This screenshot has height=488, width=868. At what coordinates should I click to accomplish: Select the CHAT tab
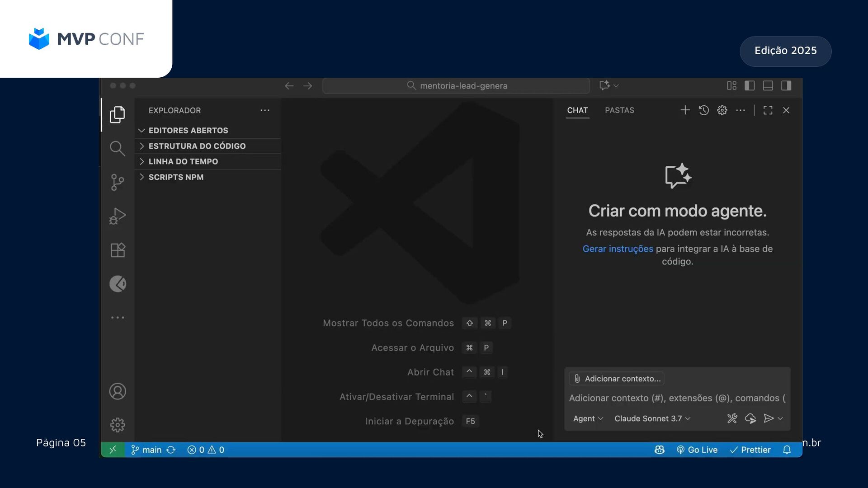click(x=577, y=110)
